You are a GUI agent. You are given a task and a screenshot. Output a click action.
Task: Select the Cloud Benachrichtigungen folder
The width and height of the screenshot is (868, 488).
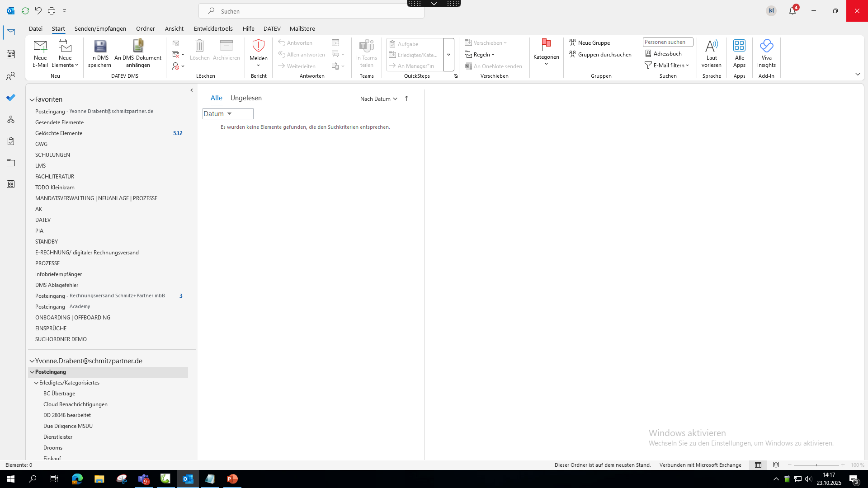(108, 404)
